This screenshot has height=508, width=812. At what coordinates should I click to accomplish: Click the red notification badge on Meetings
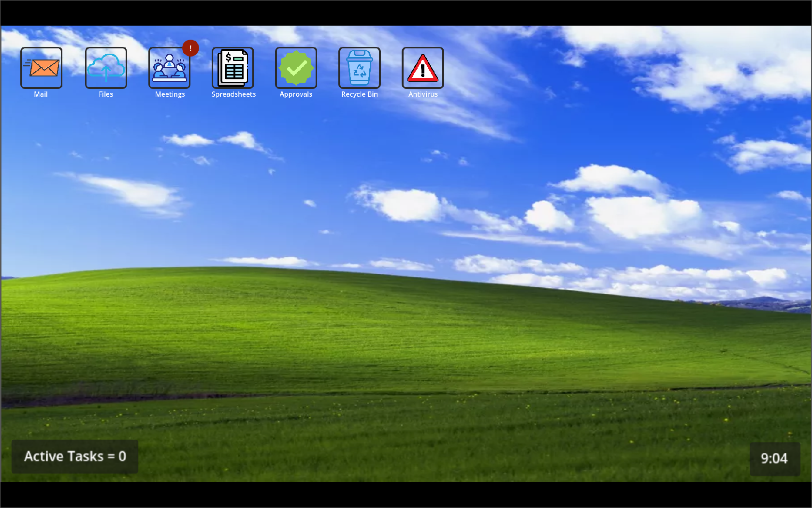190,48
